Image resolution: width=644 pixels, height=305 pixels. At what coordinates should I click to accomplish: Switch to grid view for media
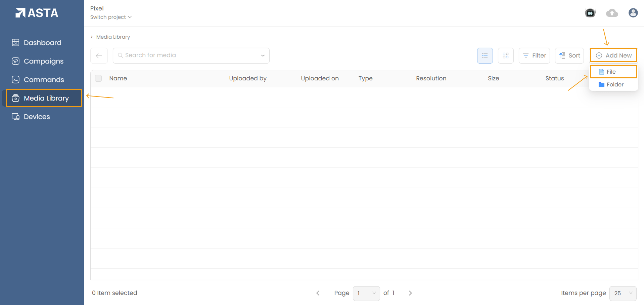point(505,55)
